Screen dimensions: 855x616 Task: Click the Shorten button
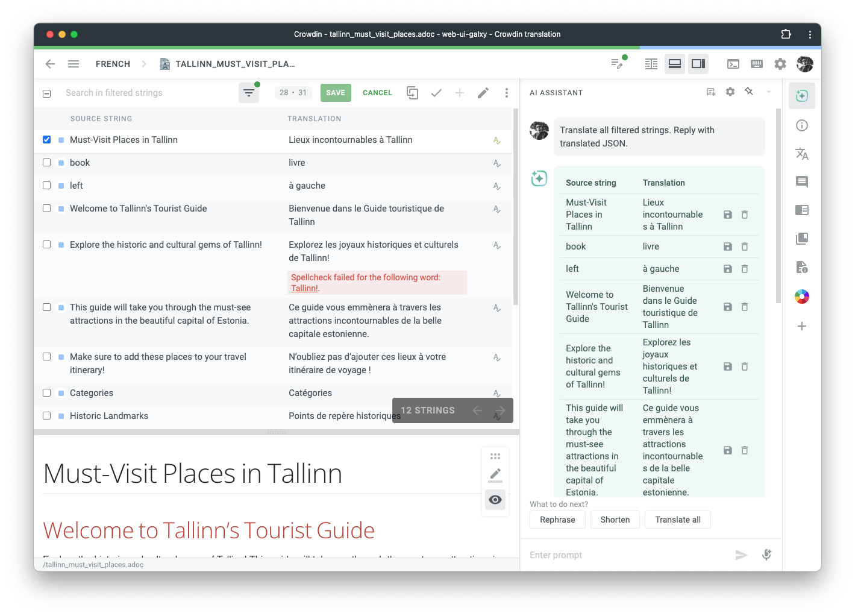(x=615, y=520)
